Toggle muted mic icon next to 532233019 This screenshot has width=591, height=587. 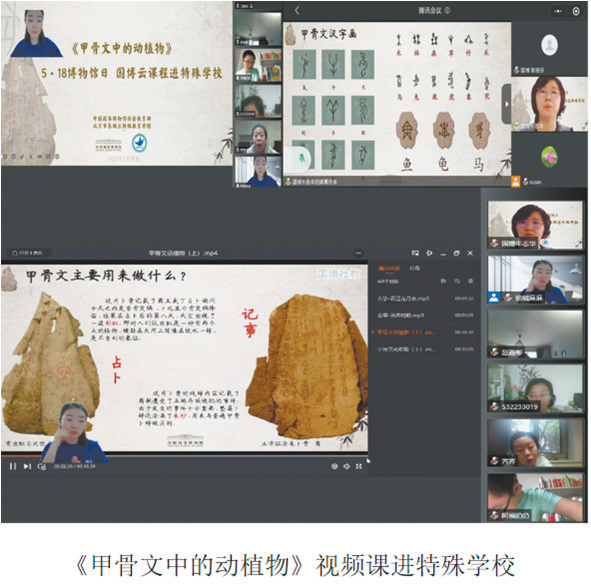494,407
